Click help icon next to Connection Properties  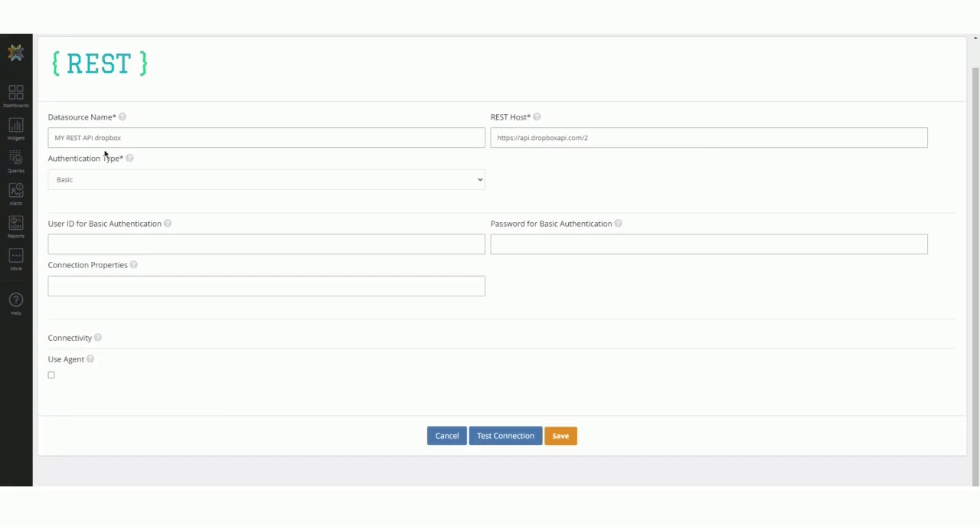pyautogui.click(x=134, y=265)
